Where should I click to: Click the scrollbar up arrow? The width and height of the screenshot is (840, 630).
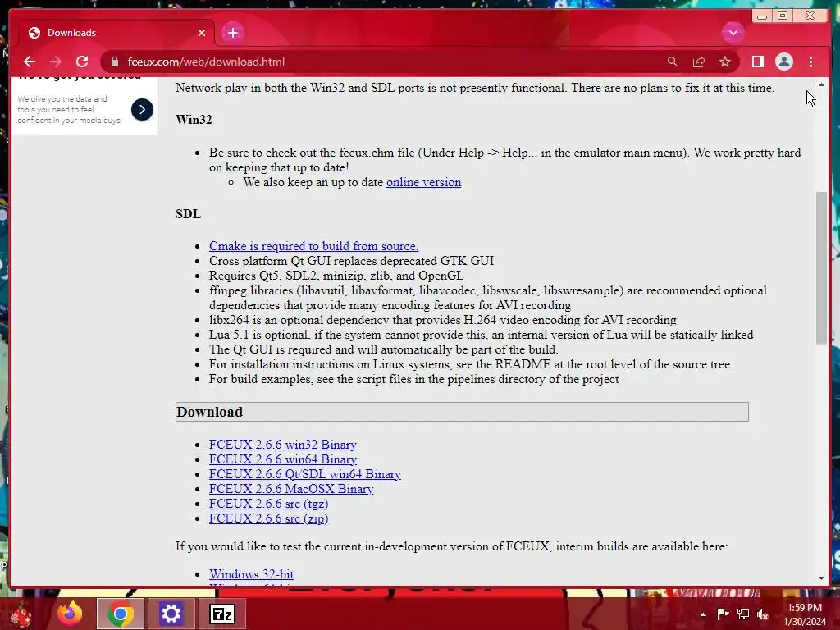click(821, 84)
